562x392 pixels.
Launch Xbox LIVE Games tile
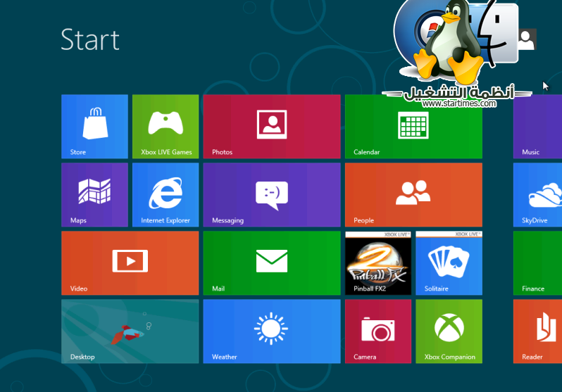(166, 127)
